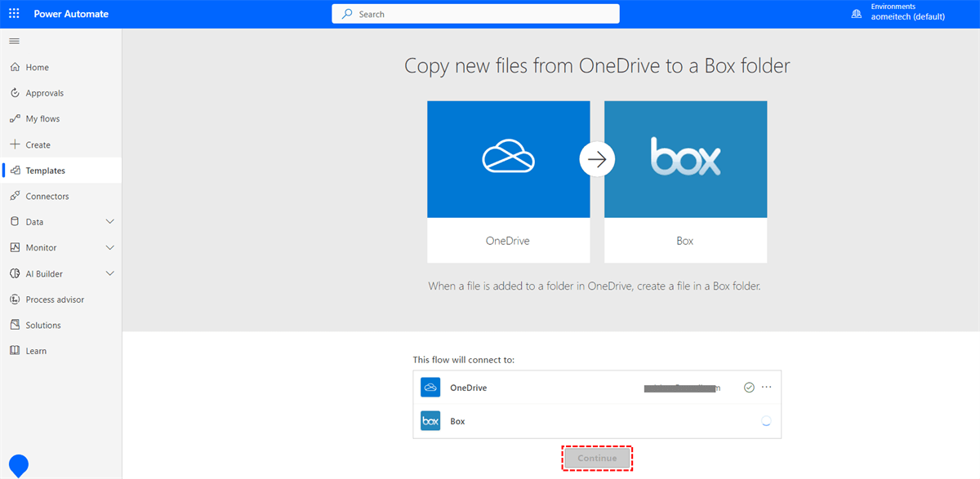Click the Data cylinder icon

[x=15, y=222]
